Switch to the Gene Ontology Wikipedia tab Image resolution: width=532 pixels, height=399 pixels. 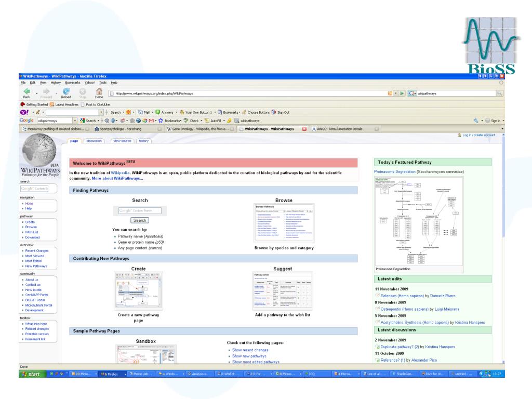click(201, 129)
